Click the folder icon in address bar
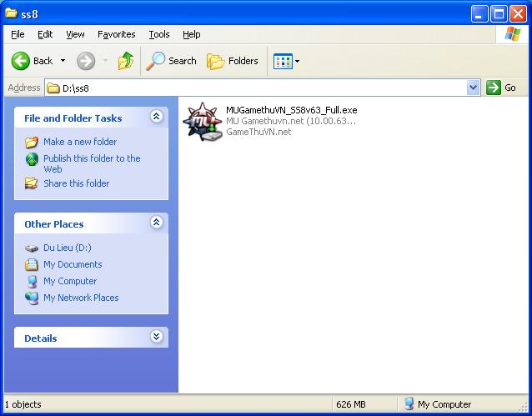 pyautogui.click(x=53, y=88)
